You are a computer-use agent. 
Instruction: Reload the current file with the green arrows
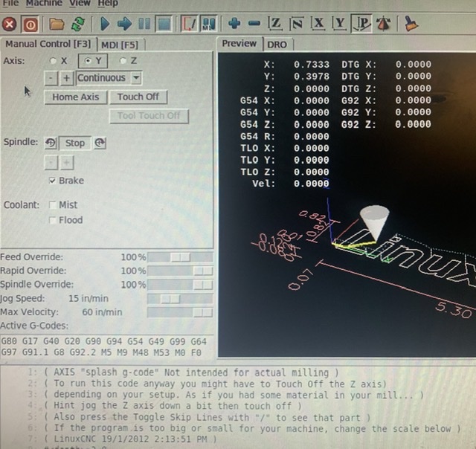coord(78,24)
